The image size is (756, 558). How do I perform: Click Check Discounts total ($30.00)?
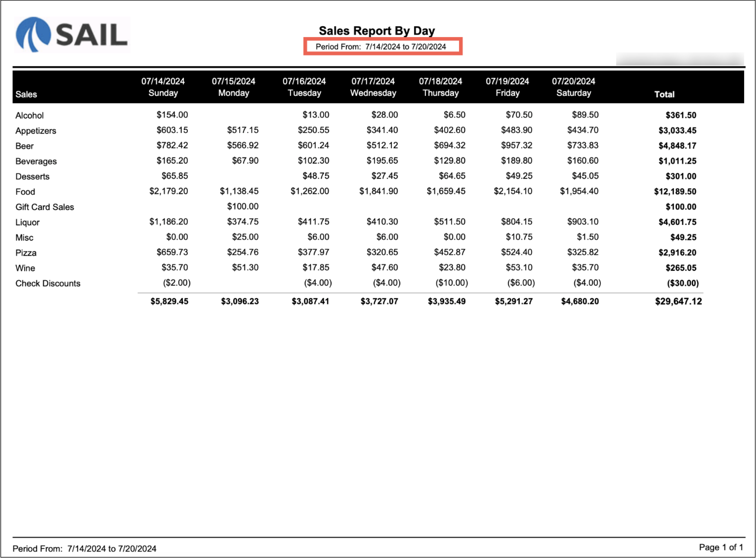pyautogui.click(x=683, y=283)
